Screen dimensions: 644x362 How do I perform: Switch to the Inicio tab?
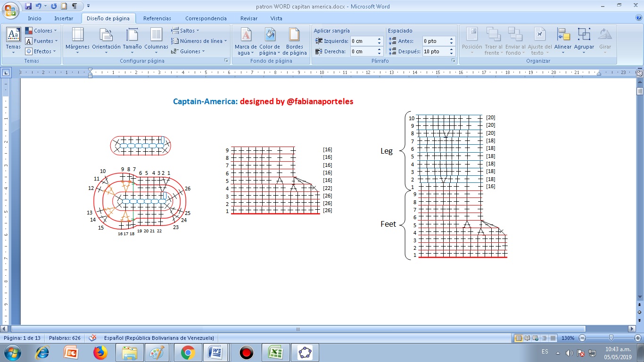point(34,18)
